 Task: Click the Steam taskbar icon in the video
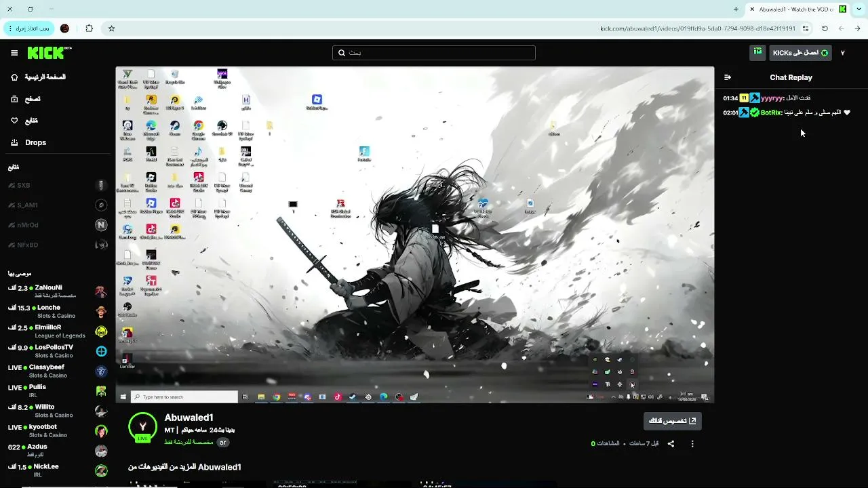[x=353, y=397]
